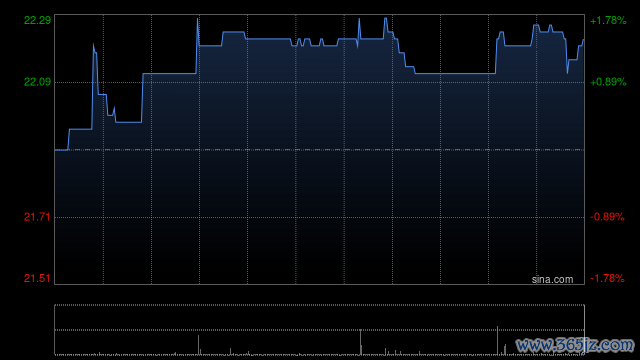The width and height of the screenshot is (640, 360).
Task: Click the -0.89% percentage label
Action: [x=607, y=217]
